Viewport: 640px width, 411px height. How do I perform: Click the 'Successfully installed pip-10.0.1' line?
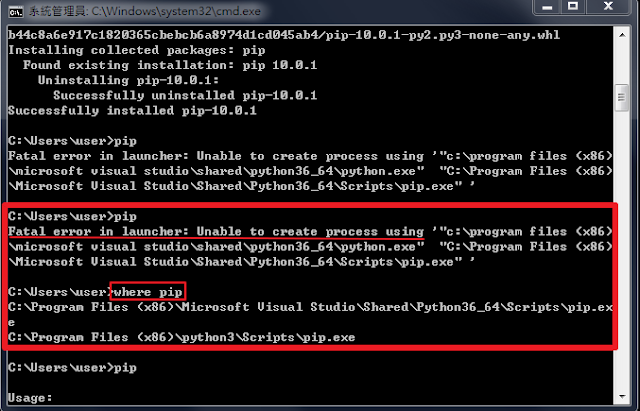132,111
